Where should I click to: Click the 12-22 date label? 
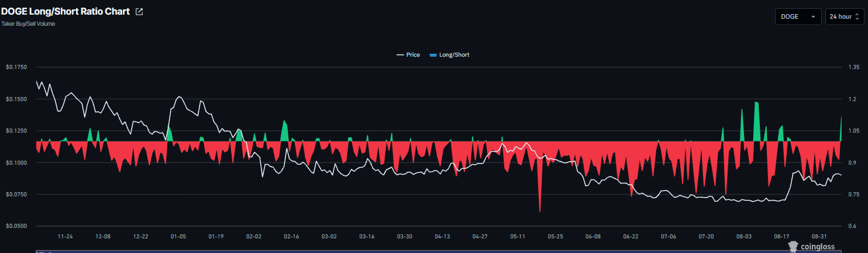[x=140, y=237]
